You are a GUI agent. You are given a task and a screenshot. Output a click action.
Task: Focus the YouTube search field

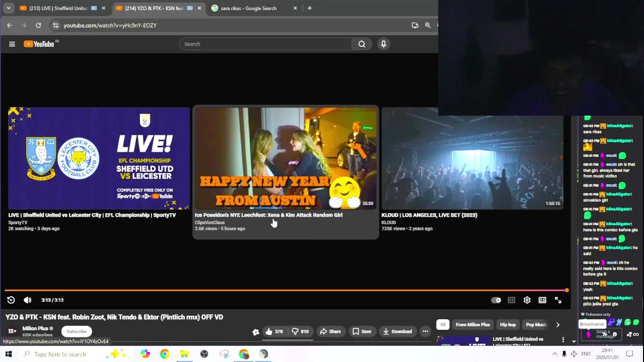(x=266, y=44)
